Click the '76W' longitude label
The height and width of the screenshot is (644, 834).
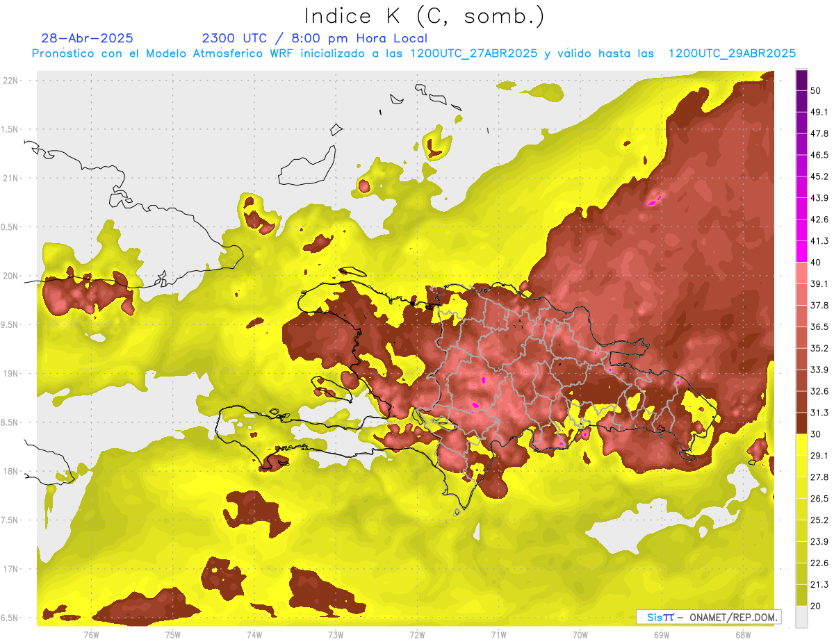tap(91, 634)
